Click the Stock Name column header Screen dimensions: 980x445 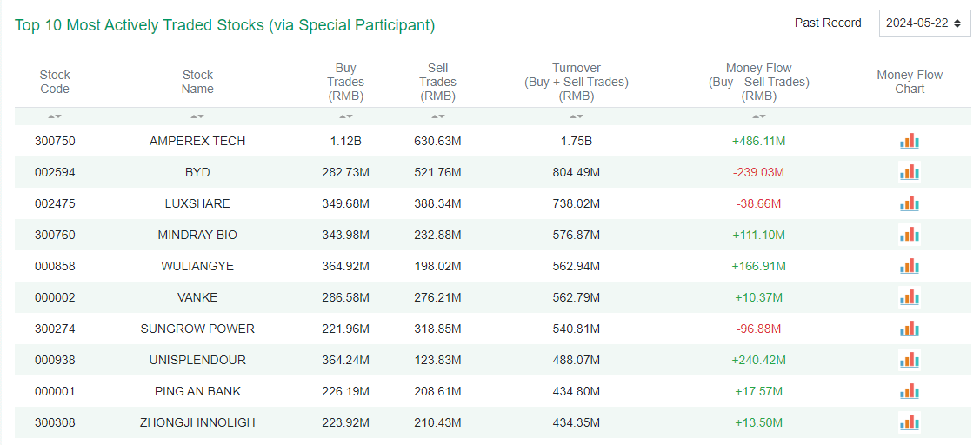click(x=197, y=82)
